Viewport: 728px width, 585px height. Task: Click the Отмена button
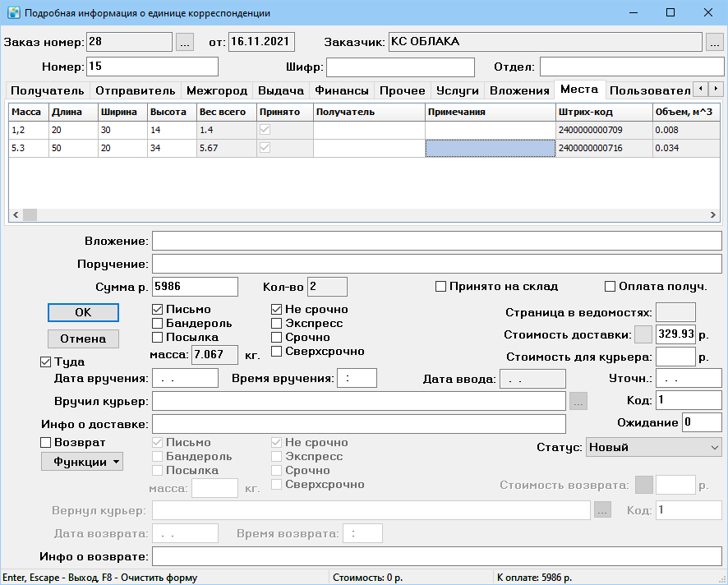click(83, 339)
